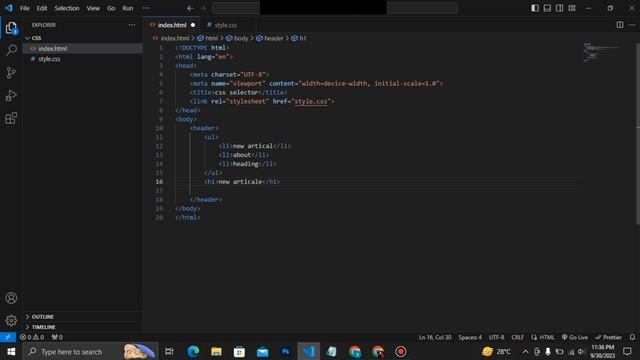
Task: Change encoding via UTF-8 status entry
Action: click(496, 337)
